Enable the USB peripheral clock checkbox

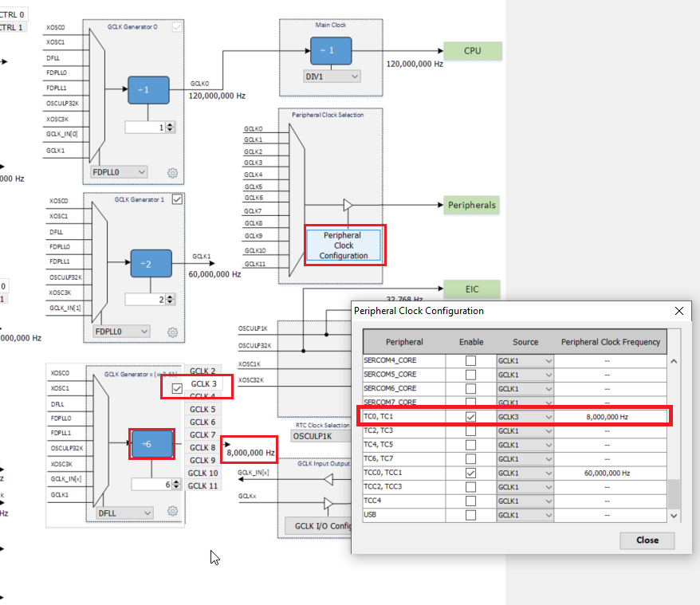tap(471, 516)
